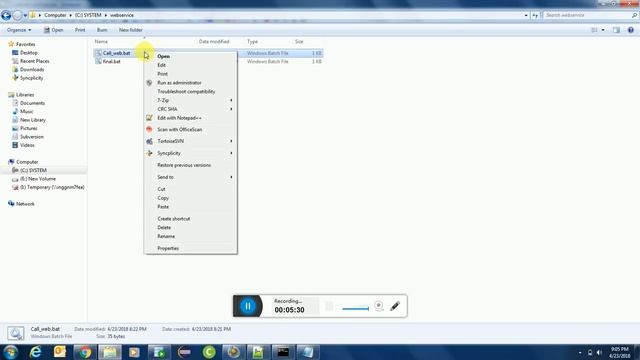
Task: Select the final.bat file
Action: 111,62
